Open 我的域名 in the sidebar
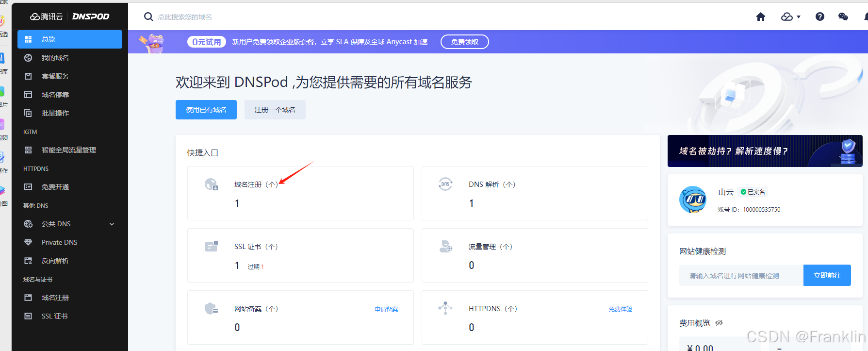 coord(70,58)
